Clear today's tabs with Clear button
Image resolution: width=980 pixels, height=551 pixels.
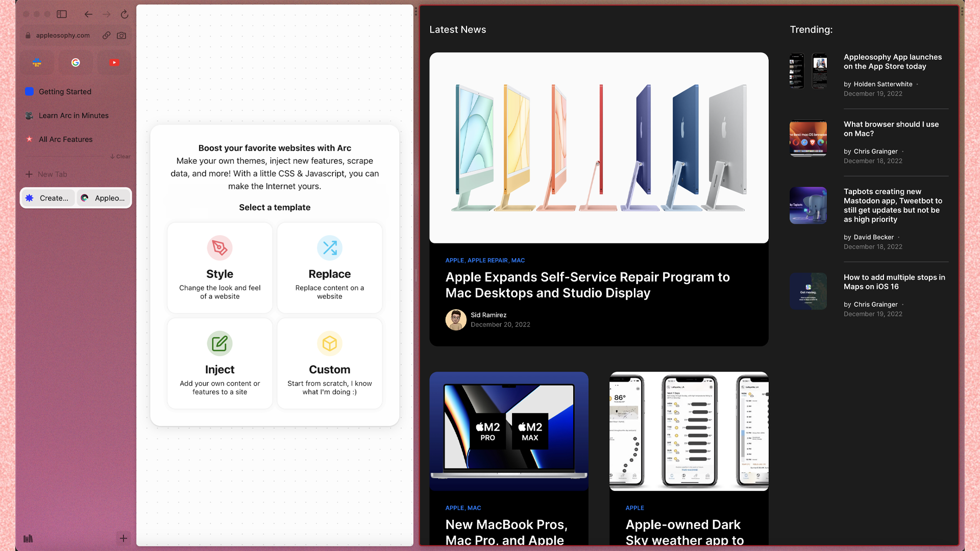pyautogui.click(x=120, y=157)
